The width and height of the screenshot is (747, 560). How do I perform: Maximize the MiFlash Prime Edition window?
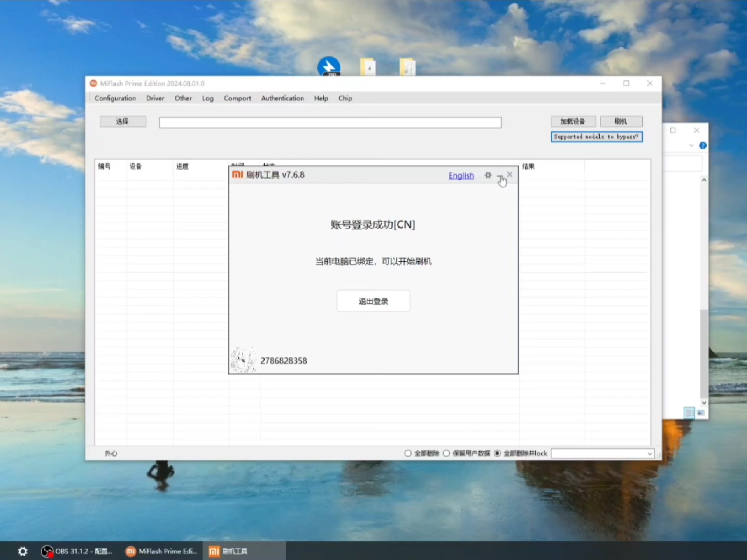pyautogui.click(x=626, y=83)
